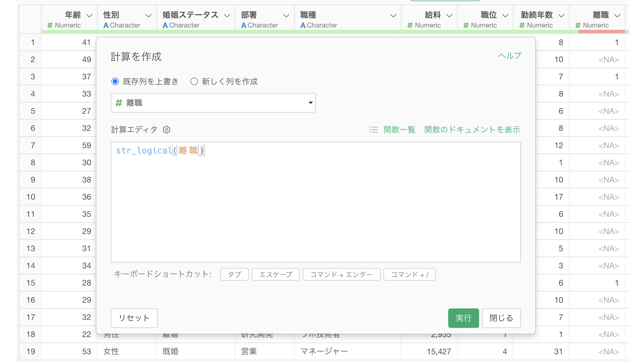Click numeric type icon of 給料 column
644x362 pixels.
click(410, 25)
